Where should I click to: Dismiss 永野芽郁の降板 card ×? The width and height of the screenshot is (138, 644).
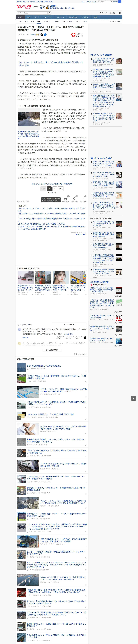click(68, 294)
